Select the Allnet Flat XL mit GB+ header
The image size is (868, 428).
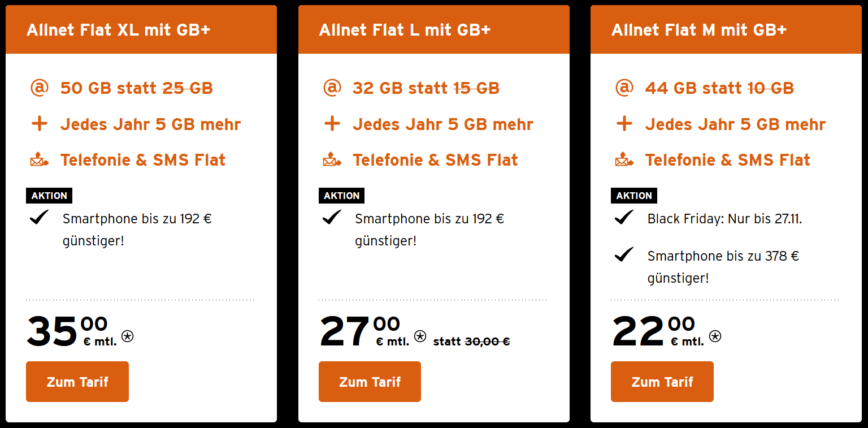pyautogui.click(x=118, y=30)
